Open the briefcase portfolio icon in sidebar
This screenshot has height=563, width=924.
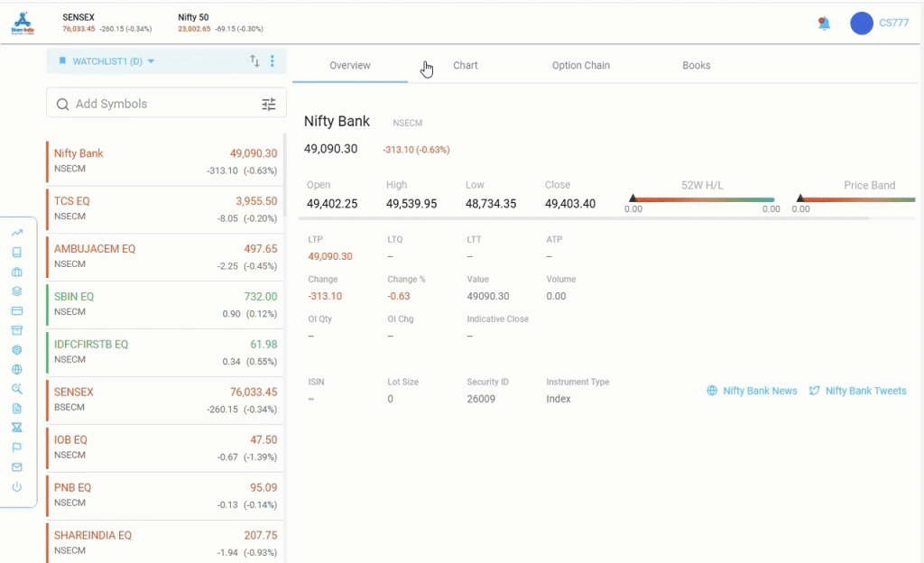(x=16, y=272)
